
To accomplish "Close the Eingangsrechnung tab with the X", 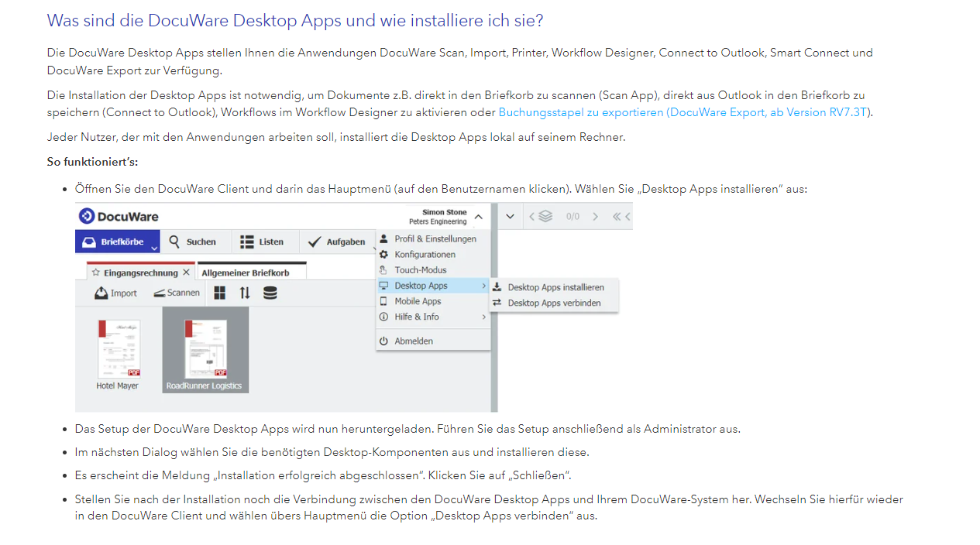I will tap(186, 272).
